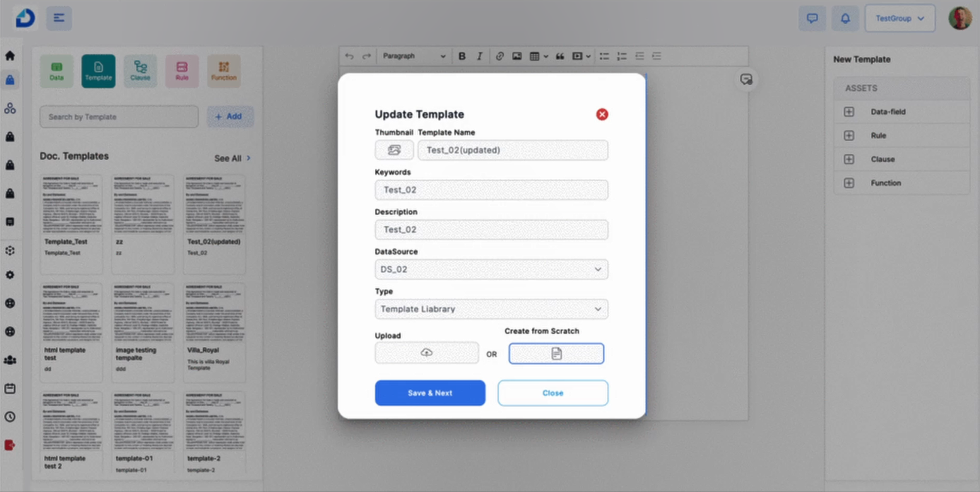The width and height of the screenshot is (980, 492).
Task: Open the hamburger navigation menu
Action: pos(59,18)
